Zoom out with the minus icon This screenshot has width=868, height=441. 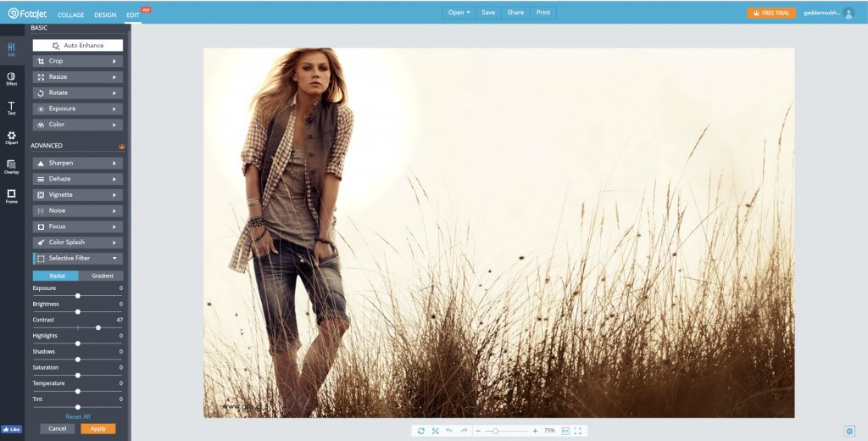[x=478, y=431]
